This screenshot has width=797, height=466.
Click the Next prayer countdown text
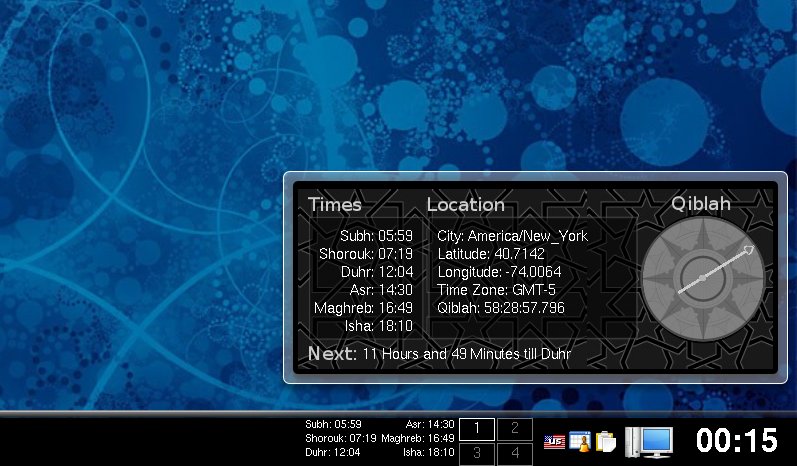click(x=439, y=354)
